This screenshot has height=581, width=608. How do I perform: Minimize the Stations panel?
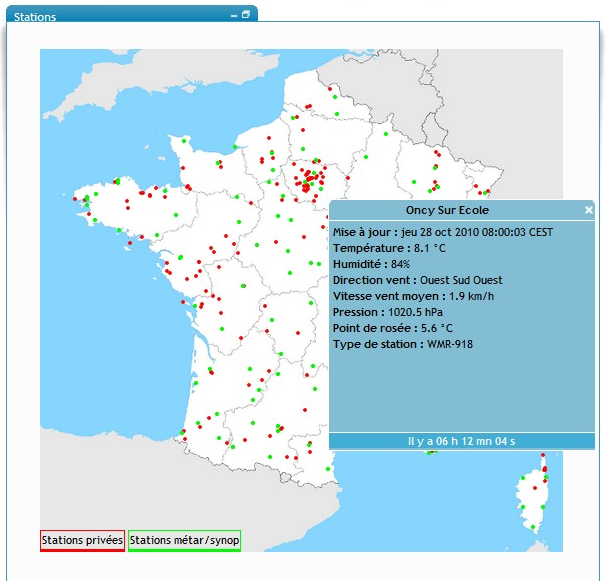tap(233, 16)
